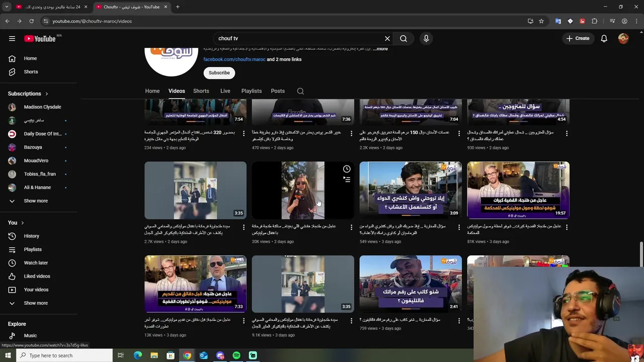Select the channel Videos tab
The width and height of the screenshot is (644, 362).
(177, 91)
